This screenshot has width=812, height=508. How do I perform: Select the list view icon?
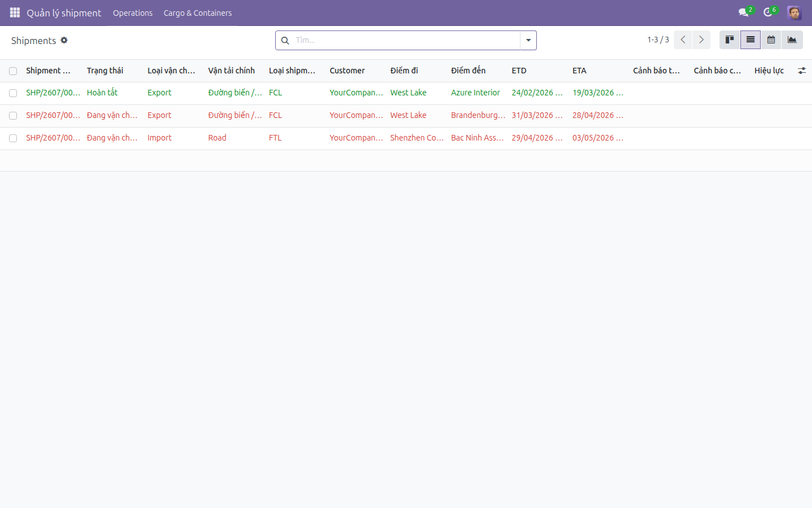[x=751, y=40]
